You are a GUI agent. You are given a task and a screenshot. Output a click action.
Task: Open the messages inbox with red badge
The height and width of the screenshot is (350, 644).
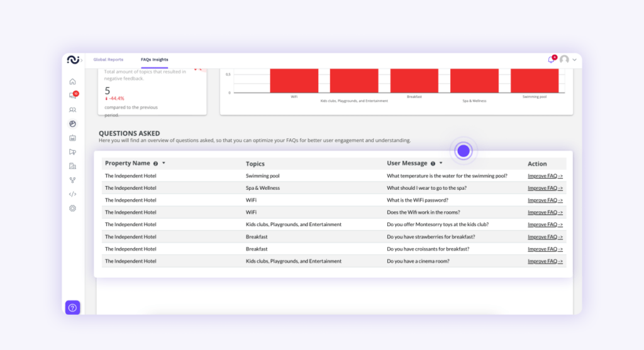click(x=72, y=96)
